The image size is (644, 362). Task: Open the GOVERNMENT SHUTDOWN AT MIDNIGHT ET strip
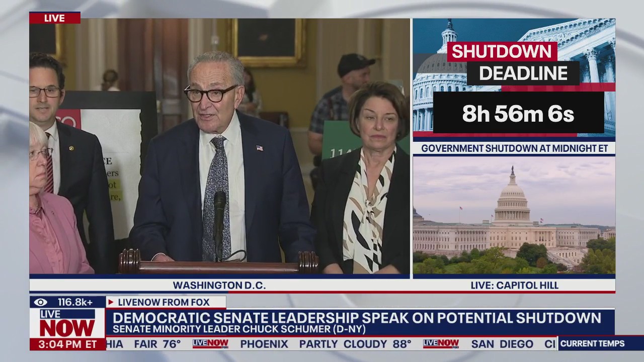pos(516,148)
